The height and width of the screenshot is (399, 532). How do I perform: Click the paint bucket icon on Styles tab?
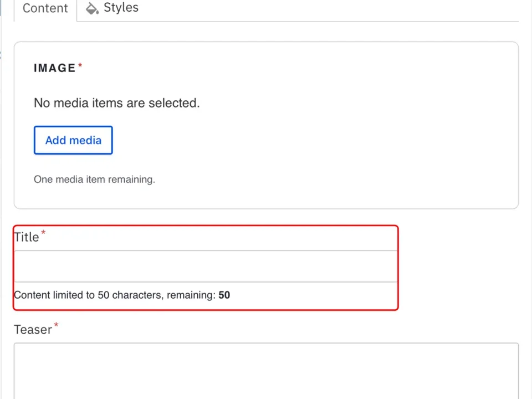(x=92, y=8)
